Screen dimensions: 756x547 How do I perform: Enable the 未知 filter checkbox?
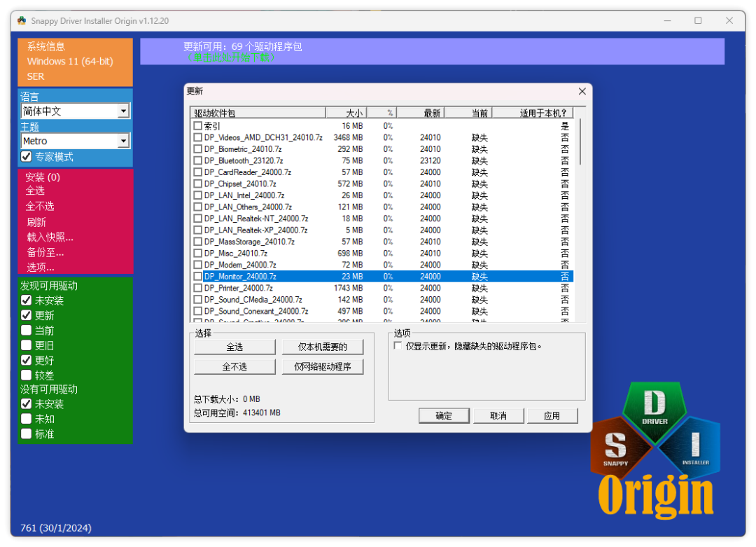(x=27, y=419)
